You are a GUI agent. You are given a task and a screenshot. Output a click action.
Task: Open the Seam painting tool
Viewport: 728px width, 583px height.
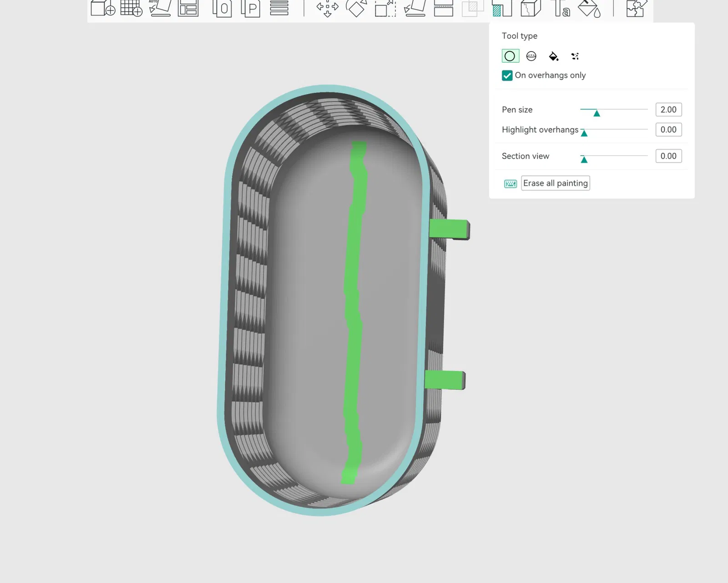(531, 8)
